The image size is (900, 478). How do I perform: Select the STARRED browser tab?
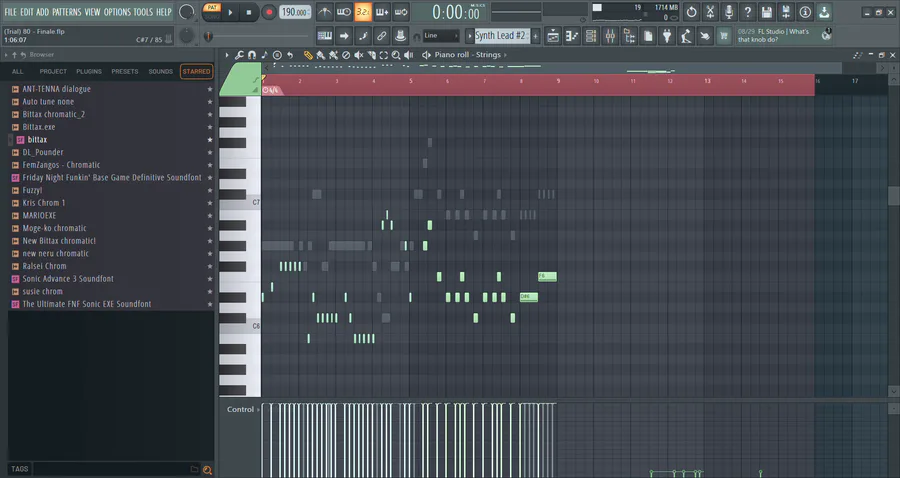pos(196,72)
